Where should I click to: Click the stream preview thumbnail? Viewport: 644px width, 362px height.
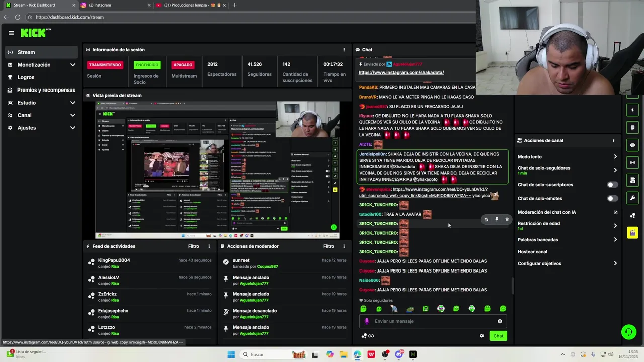[x=217, y=170]
